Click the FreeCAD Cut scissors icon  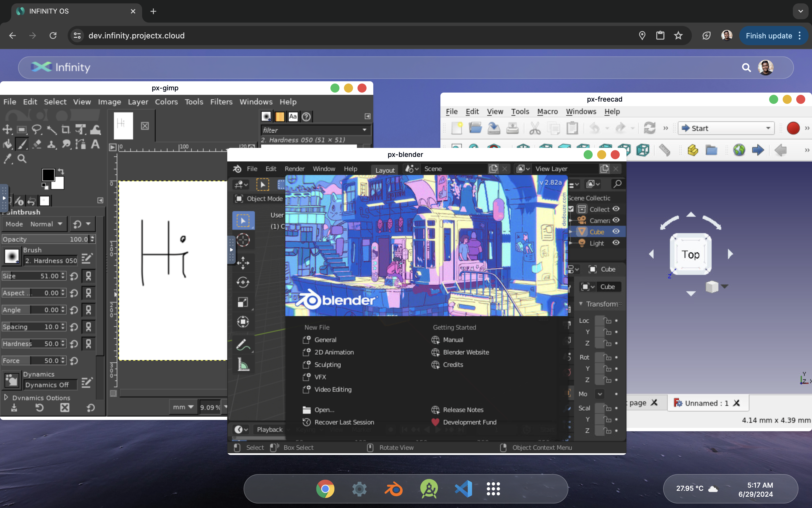pos(535,128)
